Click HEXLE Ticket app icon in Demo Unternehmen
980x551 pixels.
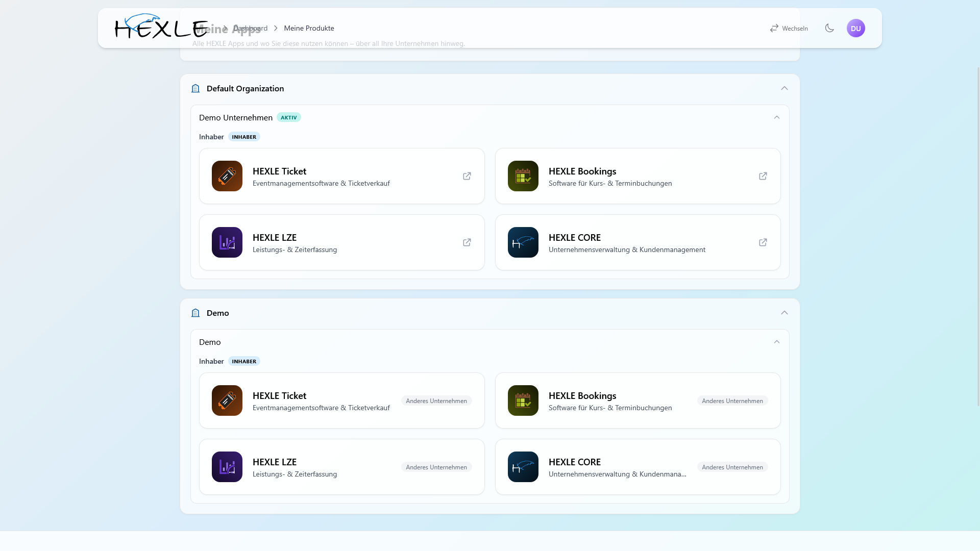coord(227,176)
